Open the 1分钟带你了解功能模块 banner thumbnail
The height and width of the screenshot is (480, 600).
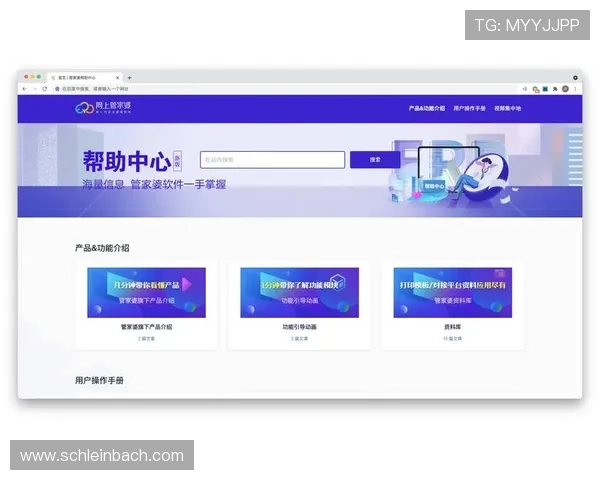pyautogui.click(x=300, y=292)
